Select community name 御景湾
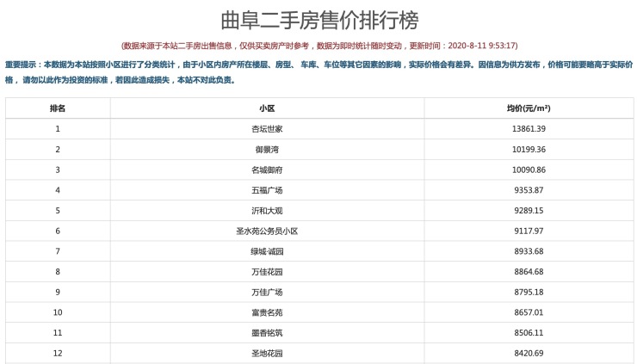This screenshot has width=637, height=364. tap(267, 150)
